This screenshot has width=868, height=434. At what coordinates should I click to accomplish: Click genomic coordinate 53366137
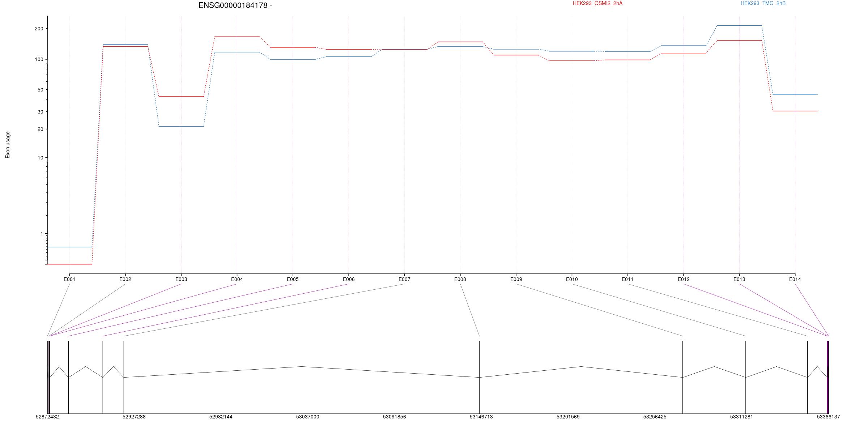[x=829, y=417]
